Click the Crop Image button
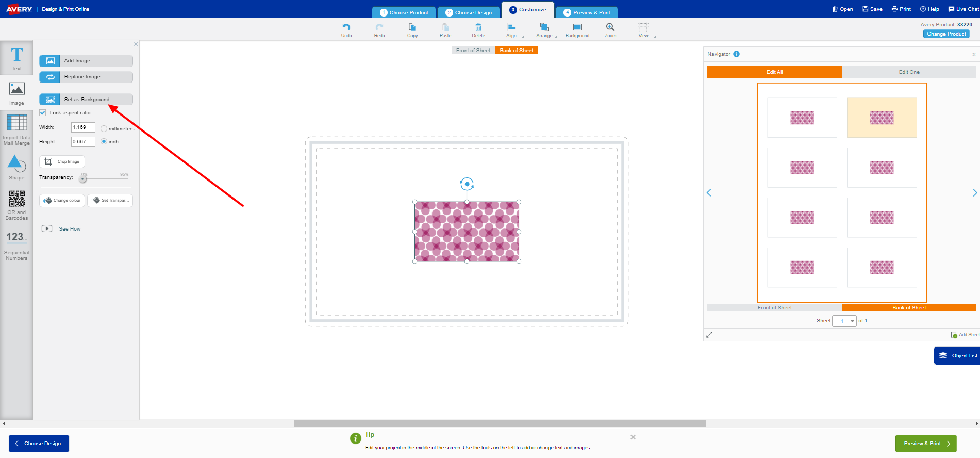Image resolution: width=980 pixels, height=458 pixels. tap(62, 161)
